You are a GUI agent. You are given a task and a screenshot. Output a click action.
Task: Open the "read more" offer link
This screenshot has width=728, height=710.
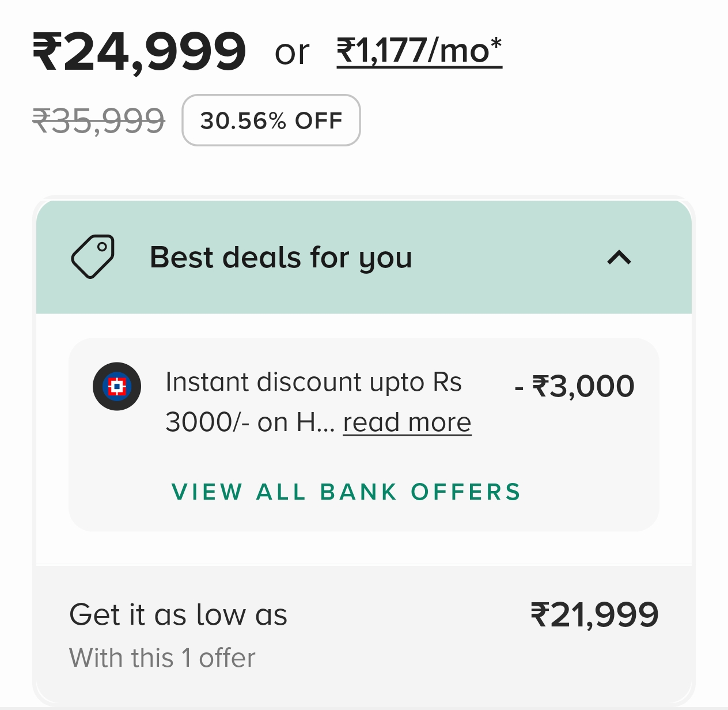pos(407,422)
